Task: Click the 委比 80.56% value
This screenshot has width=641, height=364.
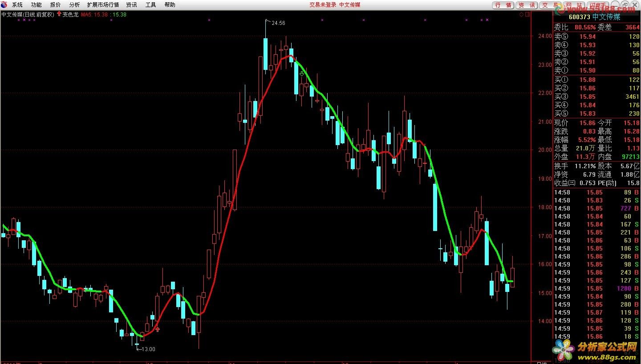Action: 585,28
